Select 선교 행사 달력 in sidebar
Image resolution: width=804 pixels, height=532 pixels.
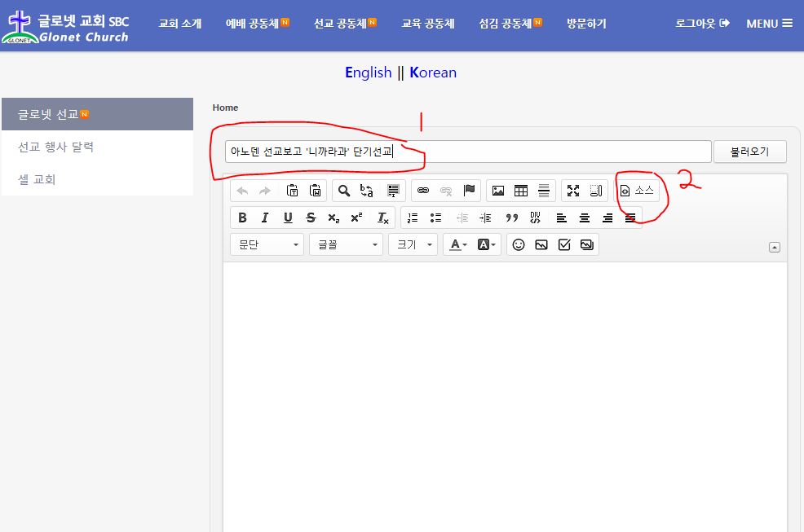click(56, 147)
